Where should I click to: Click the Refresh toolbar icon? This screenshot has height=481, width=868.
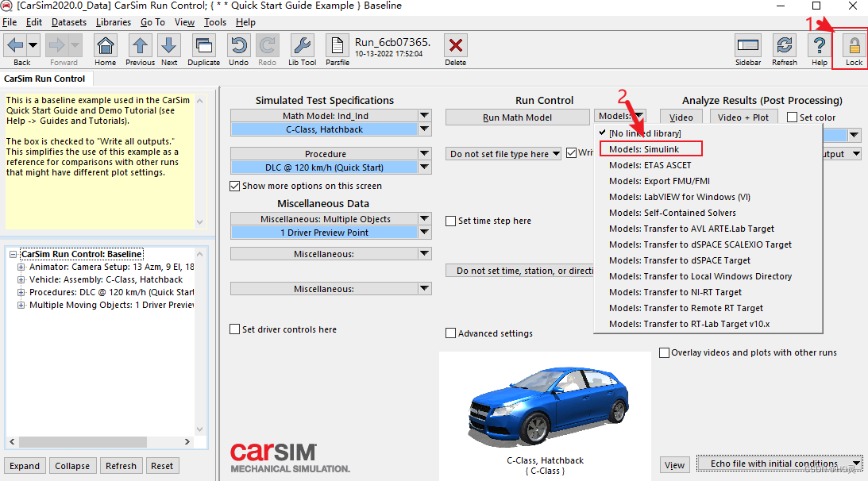pyautogui.click(x=785, y=45)
